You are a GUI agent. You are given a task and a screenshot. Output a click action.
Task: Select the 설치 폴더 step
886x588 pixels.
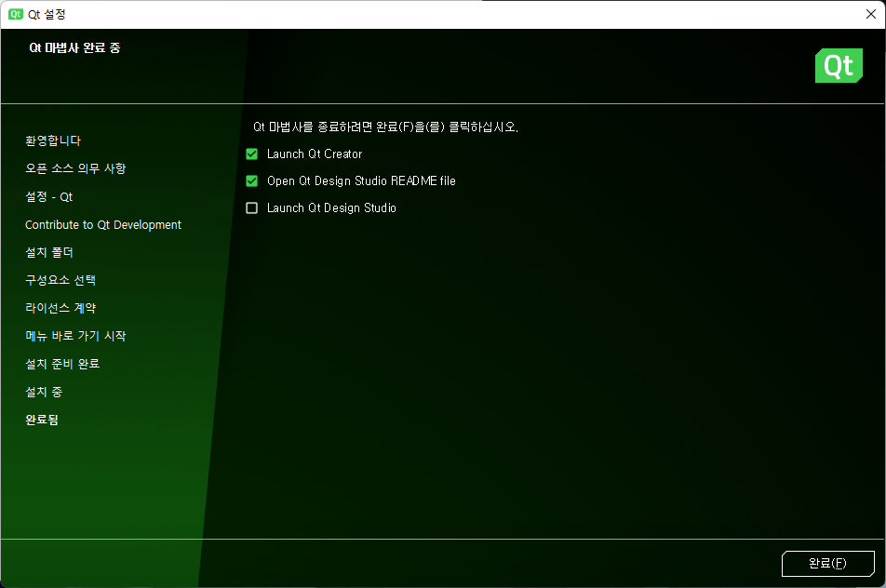coord(49,252)
